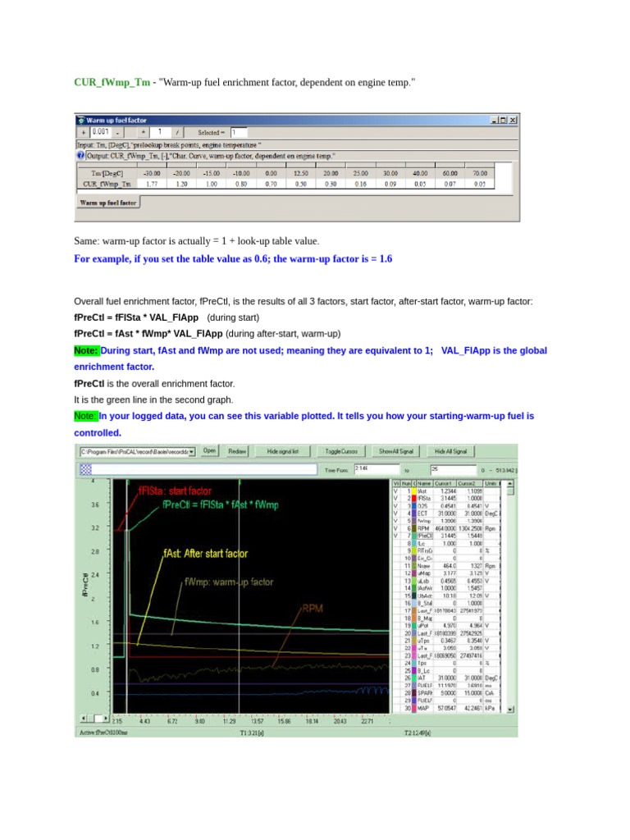
Task: Click the color swatch for signal 28 SPARK
Action: tap(414, 693)
